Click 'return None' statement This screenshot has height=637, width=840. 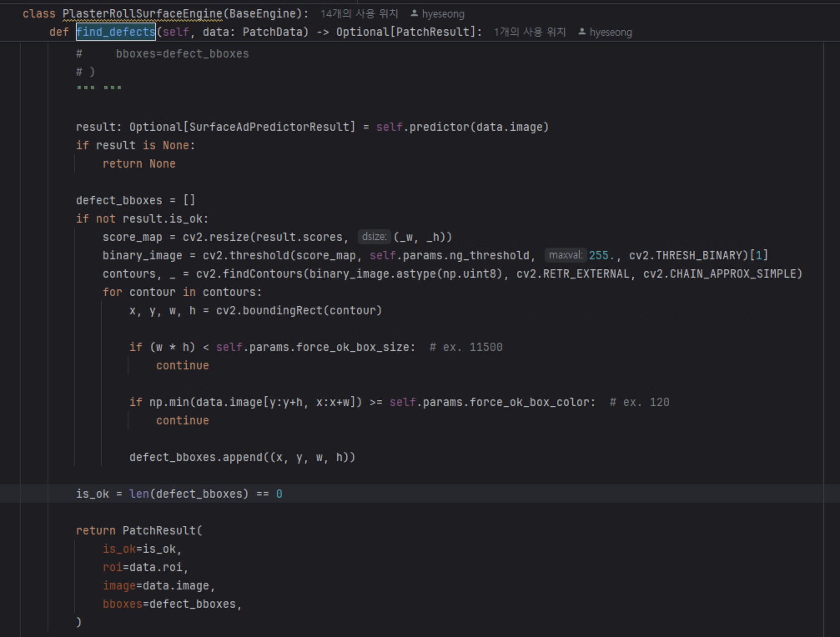click(x=139, y=164)
